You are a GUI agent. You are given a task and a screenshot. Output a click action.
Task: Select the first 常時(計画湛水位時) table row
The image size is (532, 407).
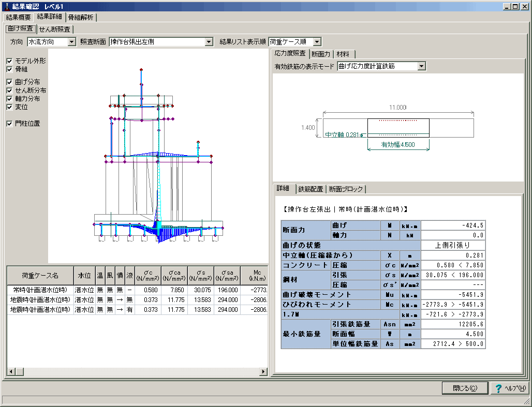point(40,290)
